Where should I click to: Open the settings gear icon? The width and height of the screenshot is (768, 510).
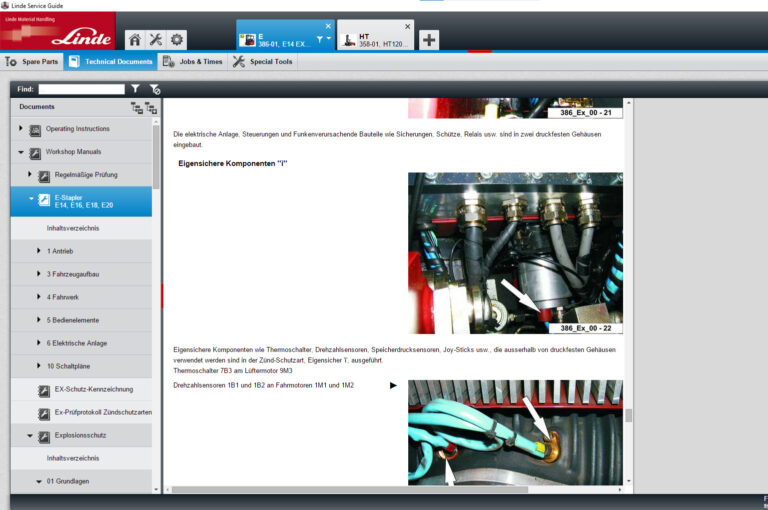[177, 40]
